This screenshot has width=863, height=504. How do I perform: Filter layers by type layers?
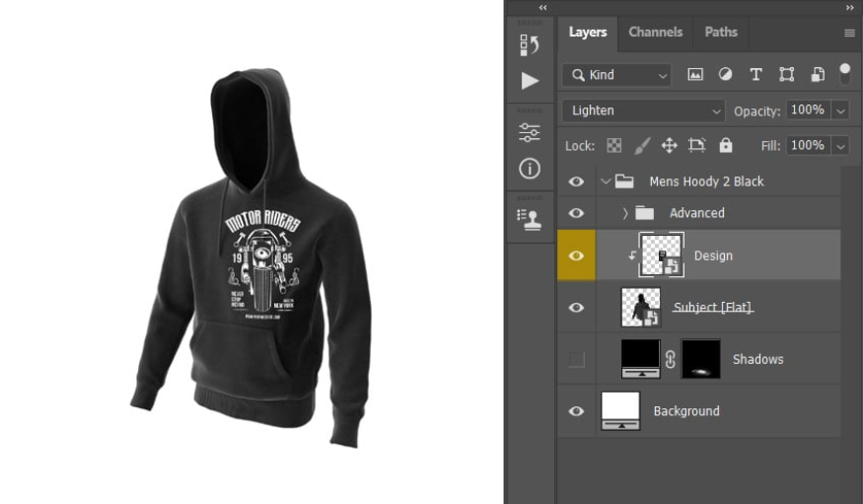755,74
